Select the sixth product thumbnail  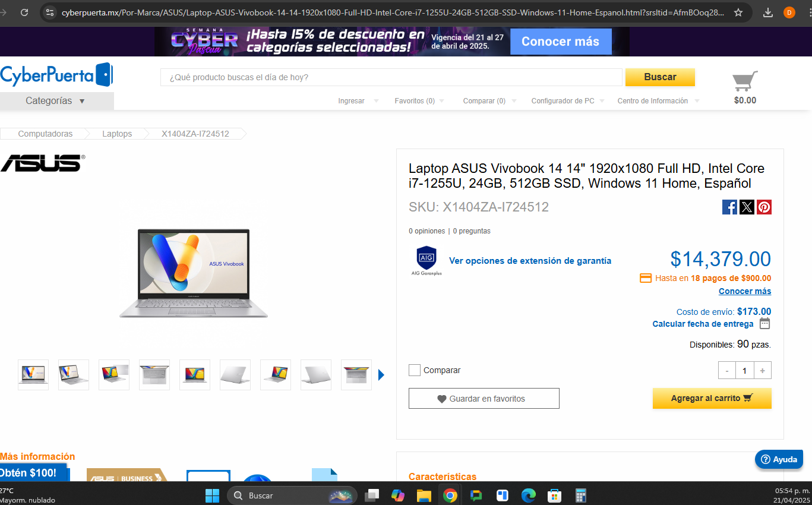tap(235, 375)
